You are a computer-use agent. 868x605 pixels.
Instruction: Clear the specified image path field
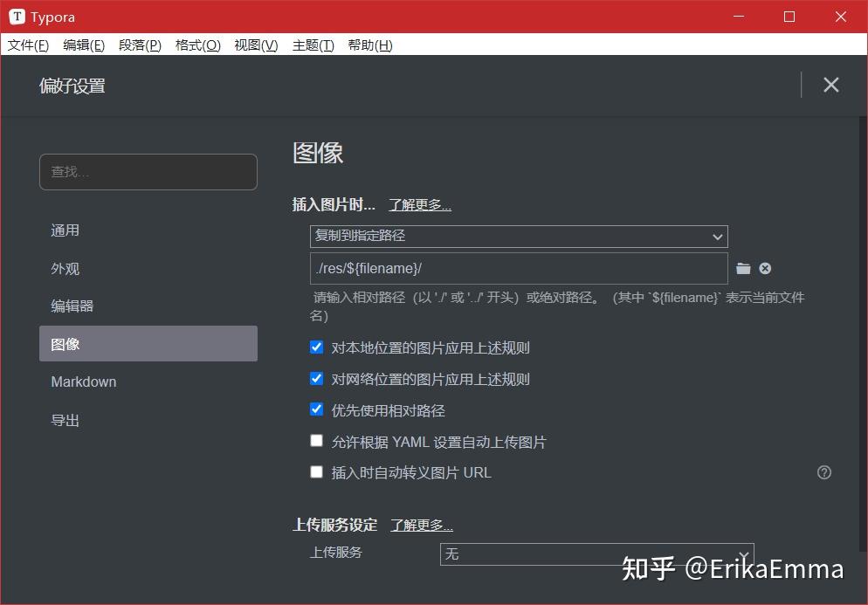point(765,269)
